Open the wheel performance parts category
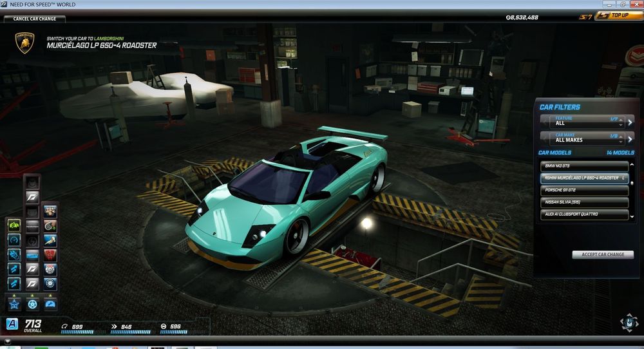 pos(32,304)
